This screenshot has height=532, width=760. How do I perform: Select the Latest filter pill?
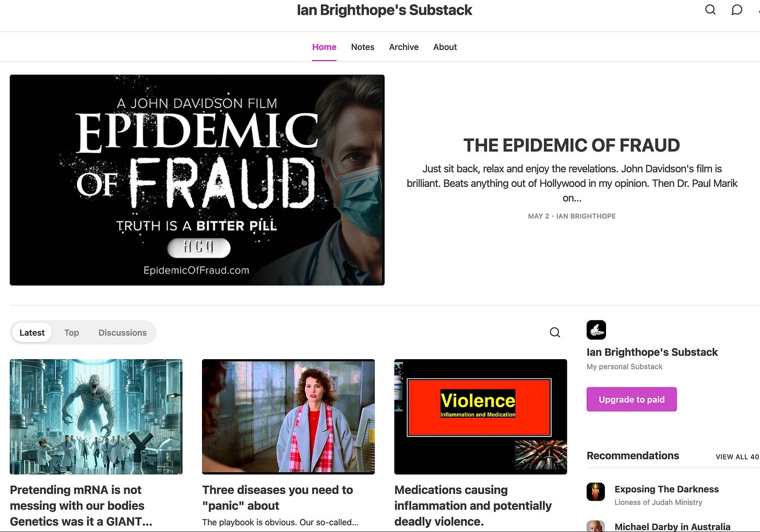[32, 333]
